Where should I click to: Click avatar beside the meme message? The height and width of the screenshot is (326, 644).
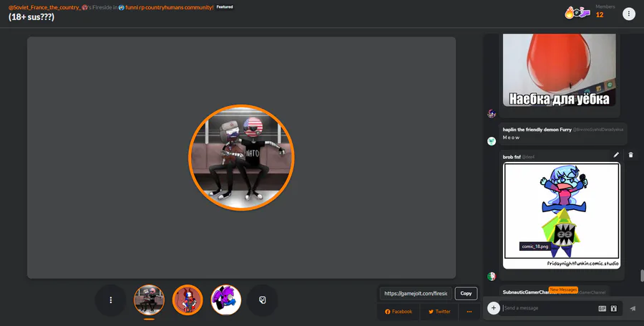coord(492,113)
